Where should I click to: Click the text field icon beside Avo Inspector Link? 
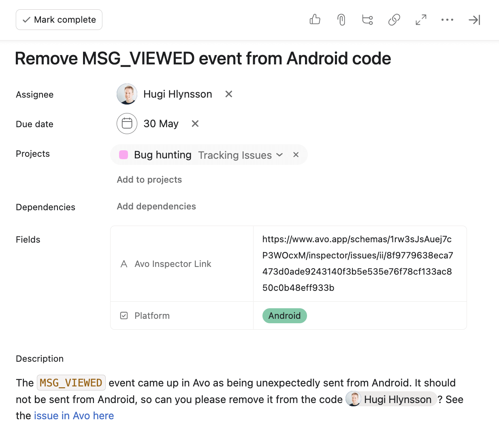point(124,264)
